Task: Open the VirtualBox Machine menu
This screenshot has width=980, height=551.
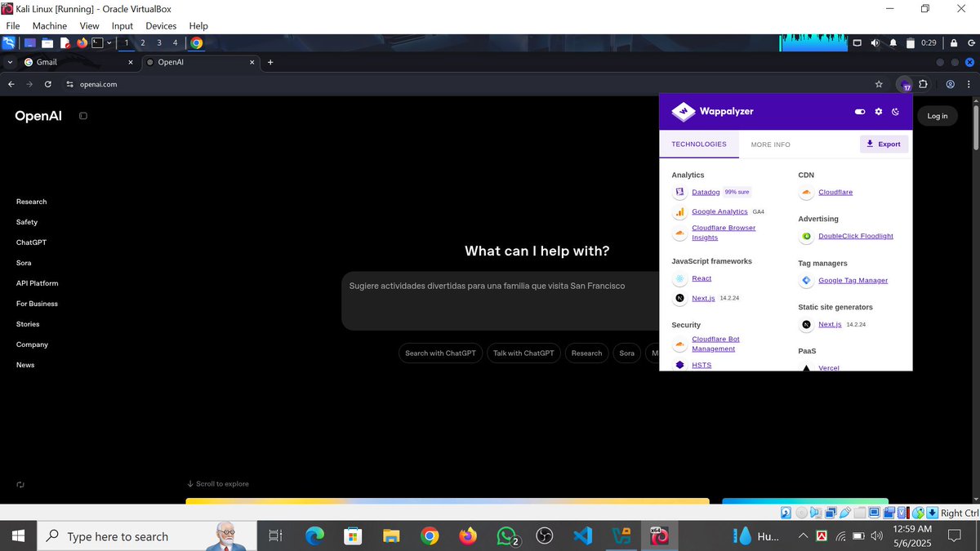Action: click(x=50, y=26)
